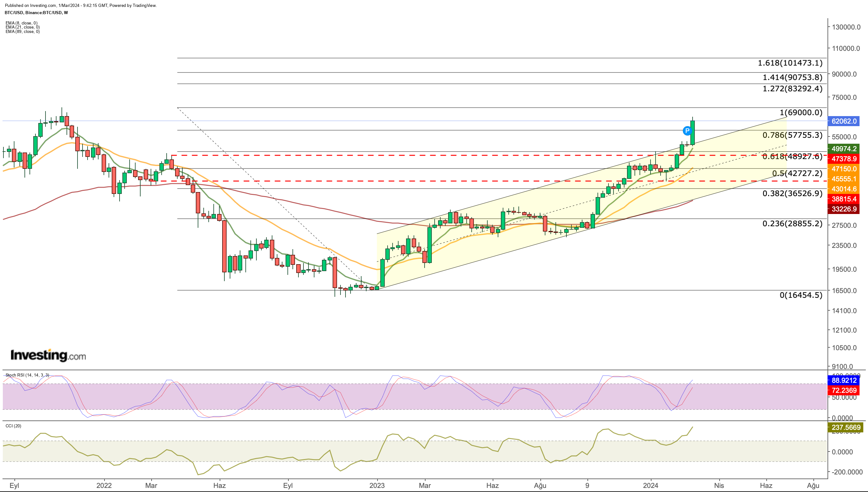Click the 0.236(28855.2) Fibonacci label

pyautogui.click(x=792, y=223)
